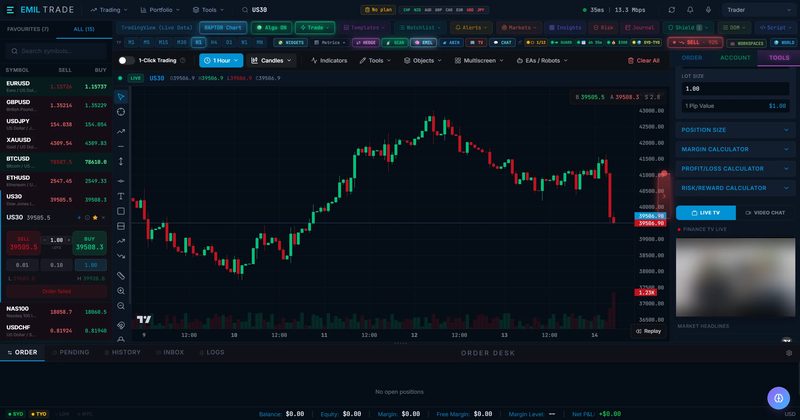Select the BTCUSD row in watchlist
Image resolution: width=800 pixels, height=420 pixels.
[x=56, y=162]
